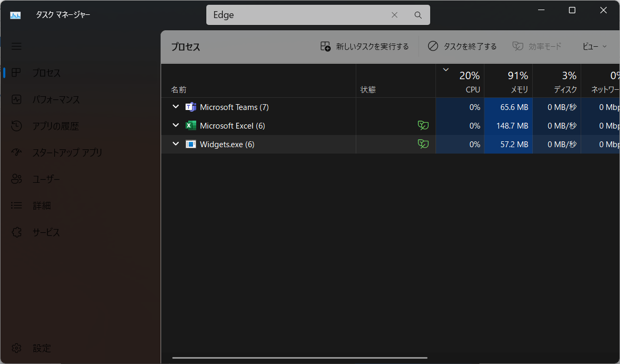Screen dimensions: 620x364
Task: Select the Microsoft Teams (7) row text
Action: point(234,107)
